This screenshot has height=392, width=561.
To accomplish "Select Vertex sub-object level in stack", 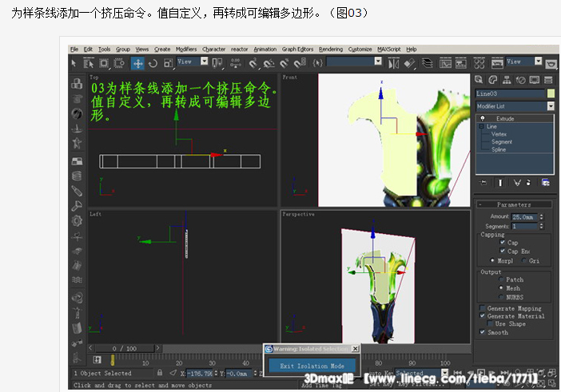I will (x=499, y=134).
